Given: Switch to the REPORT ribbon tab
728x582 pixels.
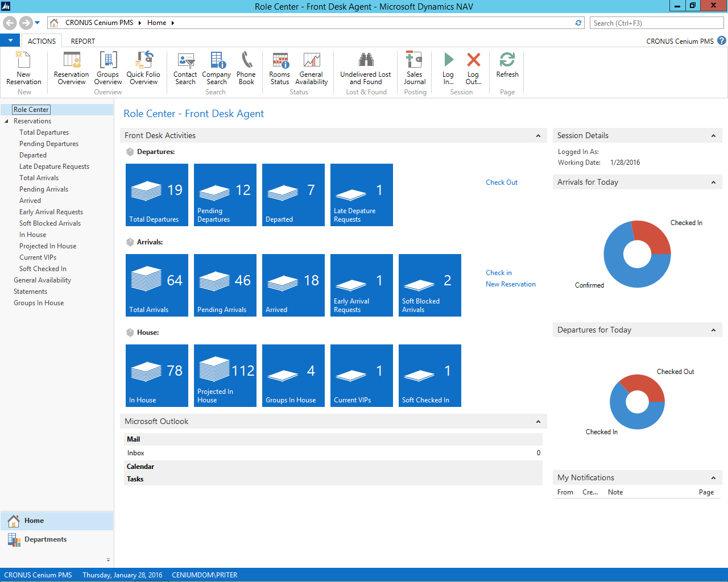Looking at the screenshot, I should pyautogui.click(x=82, y=41).
